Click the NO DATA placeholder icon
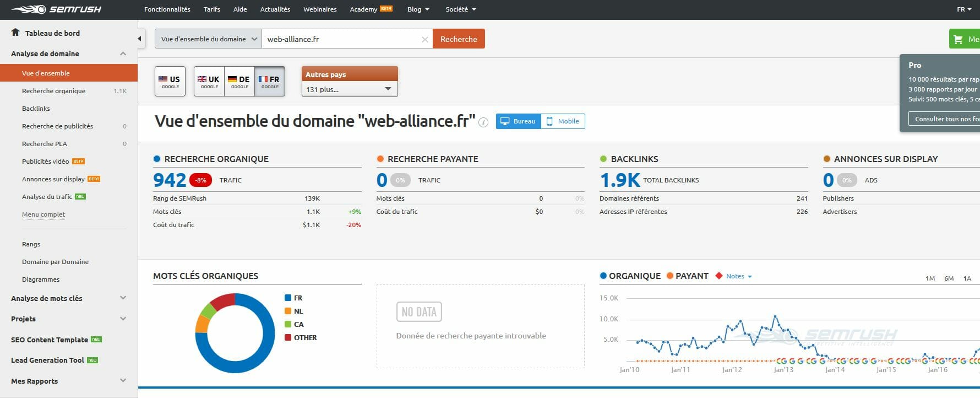This screenshot has height=398, width=980. tap(419, 312)
